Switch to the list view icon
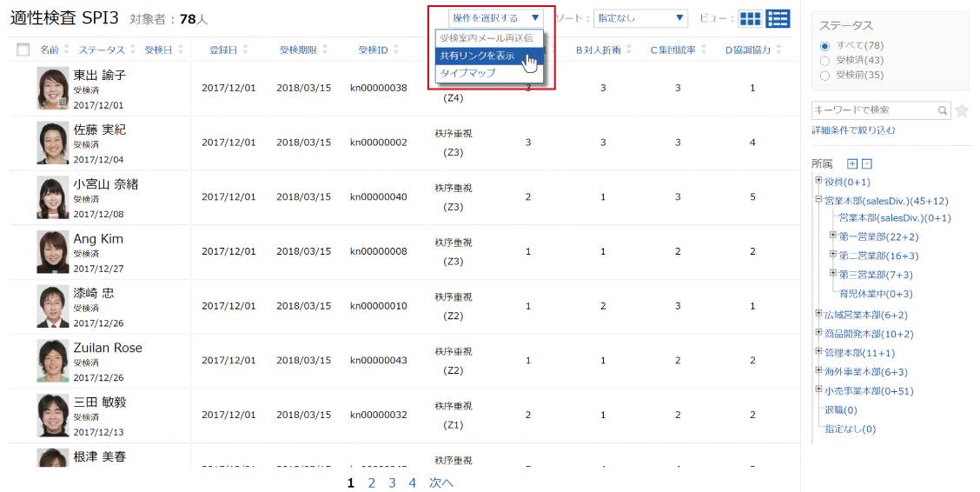980x492 pixels. [778, 19]
